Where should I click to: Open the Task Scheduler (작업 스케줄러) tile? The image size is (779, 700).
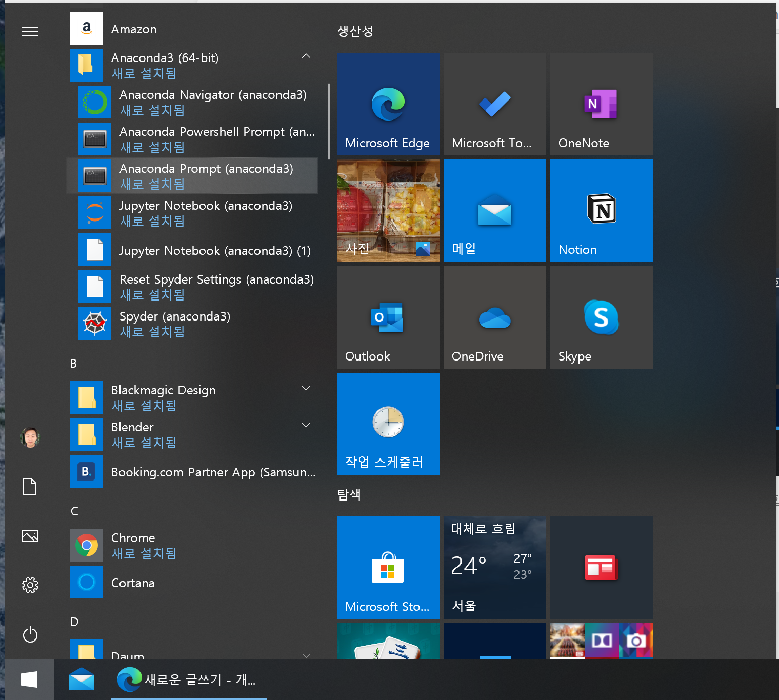pos(388,424)
